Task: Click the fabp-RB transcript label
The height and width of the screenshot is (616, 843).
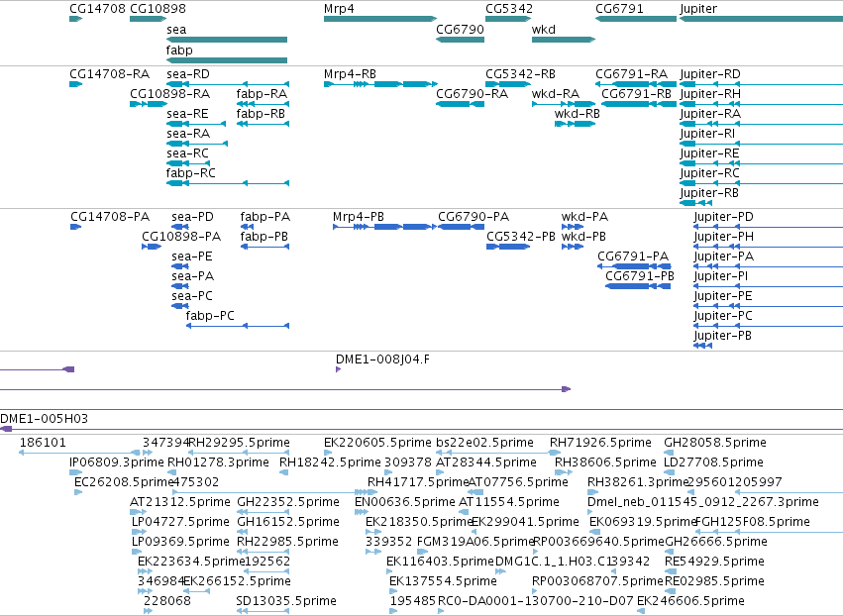Action: pyautogui.click(x=261, y=114)
